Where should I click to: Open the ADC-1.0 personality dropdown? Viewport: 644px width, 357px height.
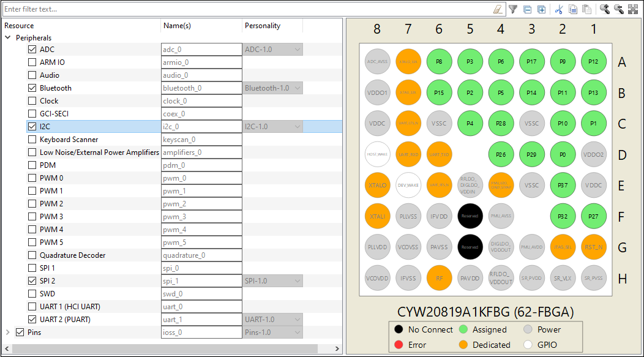click(x=272, y=50)
